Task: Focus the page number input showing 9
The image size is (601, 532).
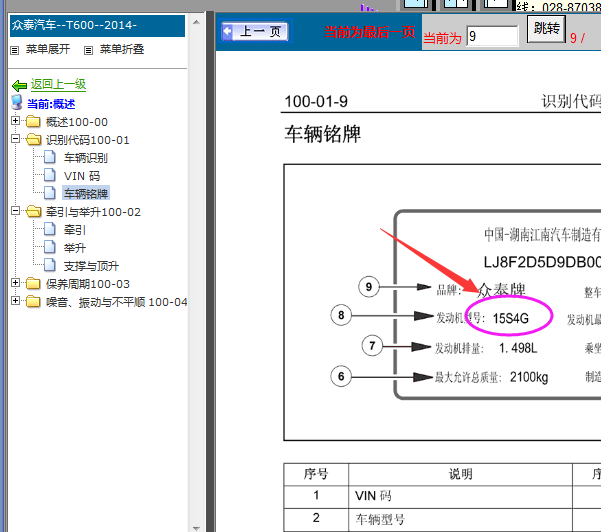Action: tap(492, 36)
